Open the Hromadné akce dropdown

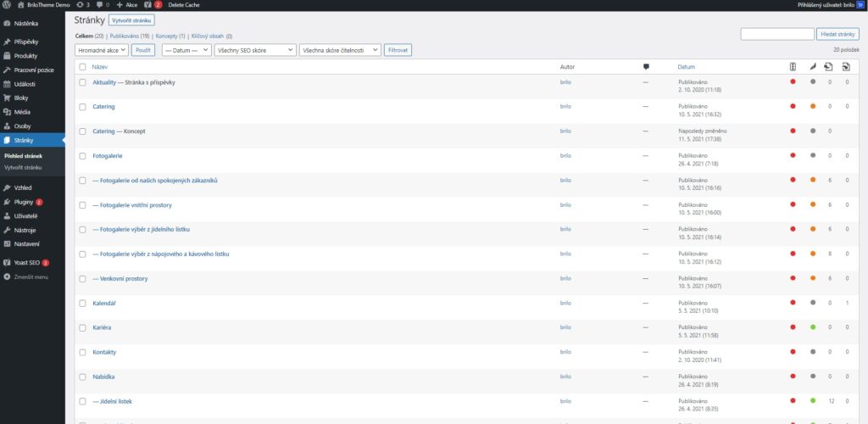coord(102,50)
